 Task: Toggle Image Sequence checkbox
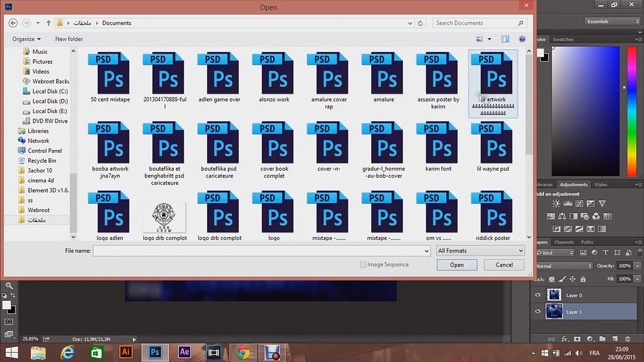point(363,265)
